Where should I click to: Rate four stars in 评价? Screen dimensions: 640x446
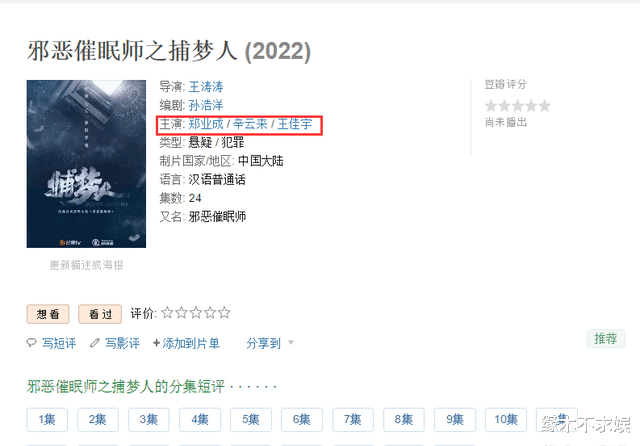210,313
